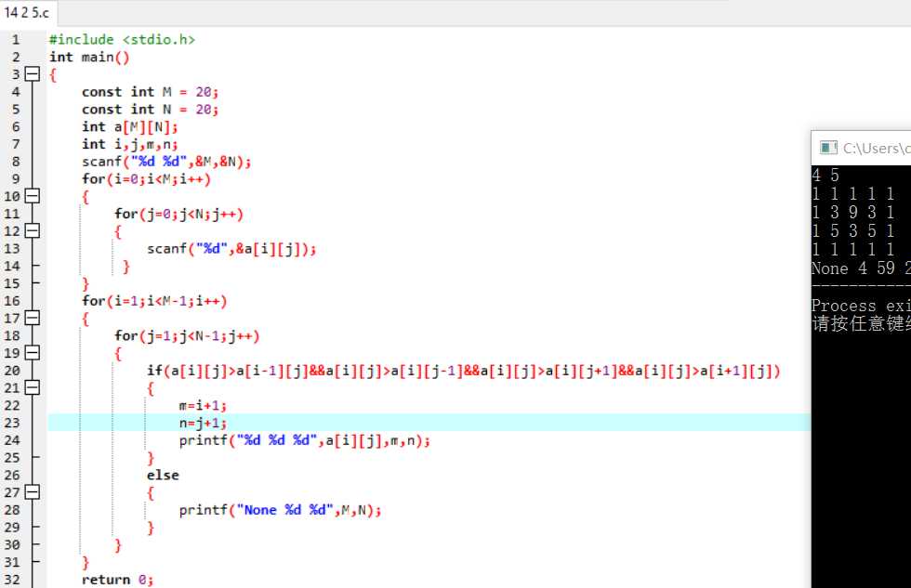Click the 'int i,j,m,n;' declaration
The image size is (911, 588).
129,144
